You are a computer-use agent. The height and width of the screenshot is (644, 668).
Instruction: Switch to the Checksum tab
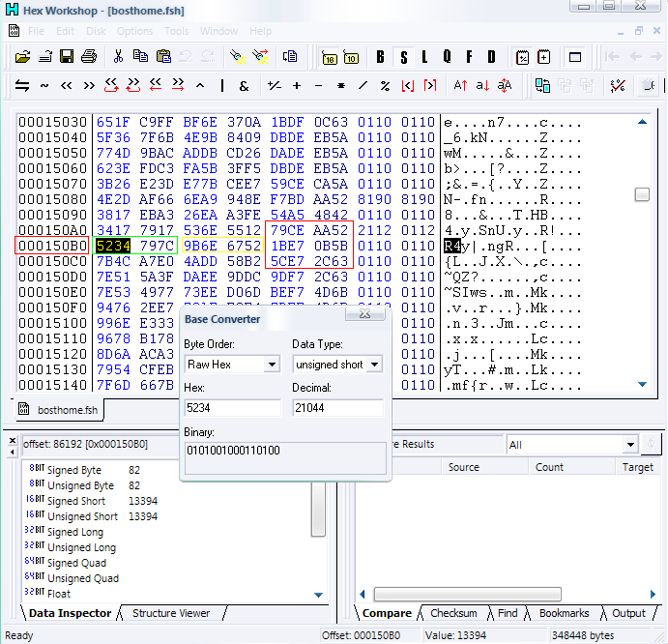(x=453, y=613)
